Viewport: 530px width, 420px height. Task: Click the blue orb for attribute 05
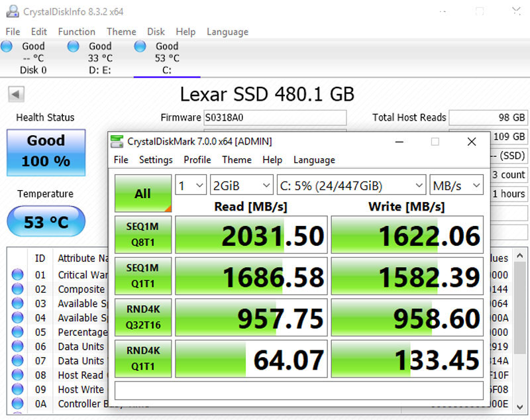pos(18,332)
